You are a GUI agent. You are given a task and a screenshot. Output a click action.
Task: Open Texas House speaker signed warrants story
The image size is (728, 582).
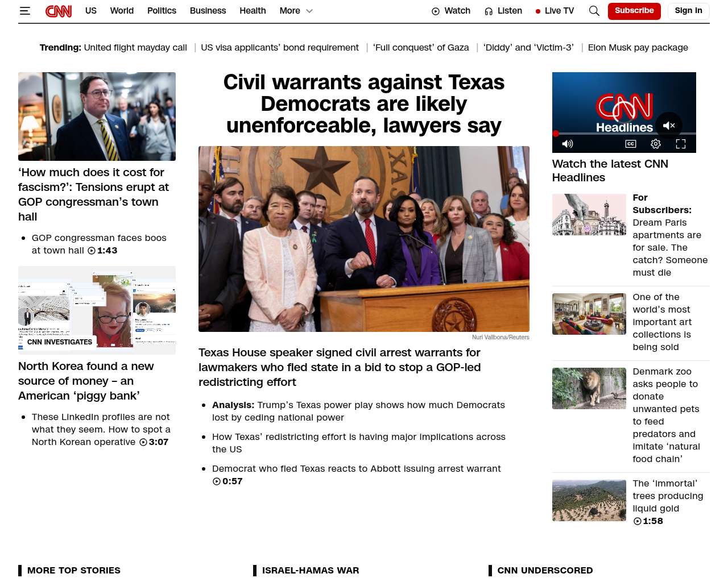tap(340, 367)
